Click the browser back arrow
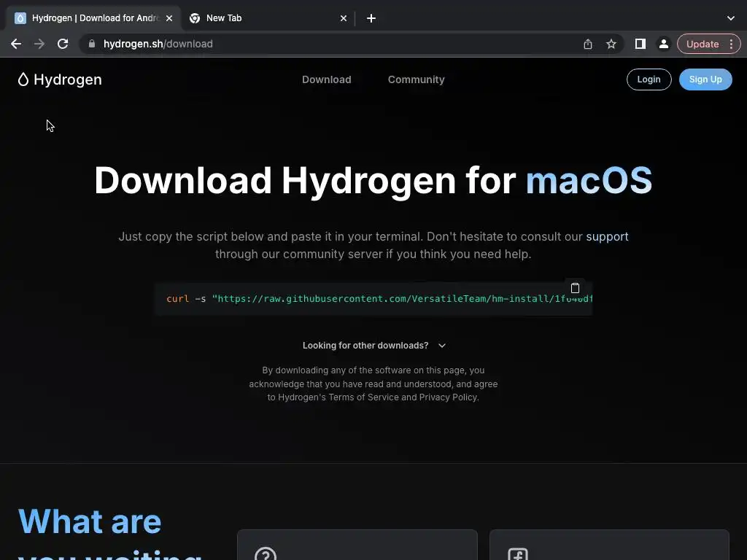 16,44
